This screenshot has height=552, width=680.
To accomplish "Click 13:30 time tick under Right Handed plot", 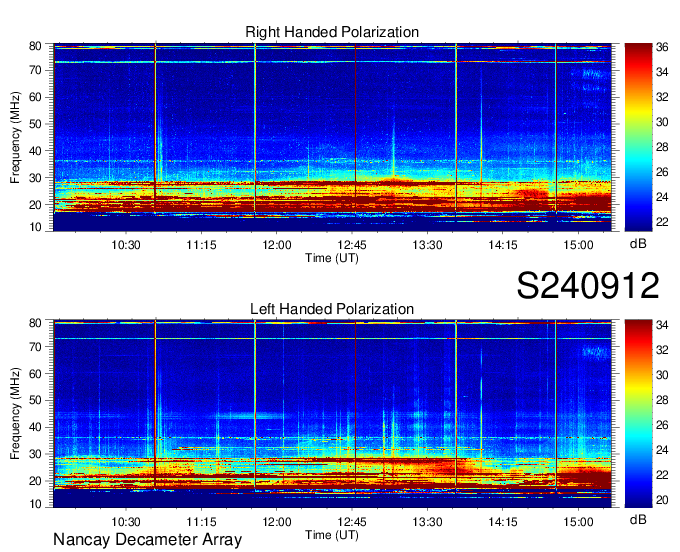I will click(427, 245).
